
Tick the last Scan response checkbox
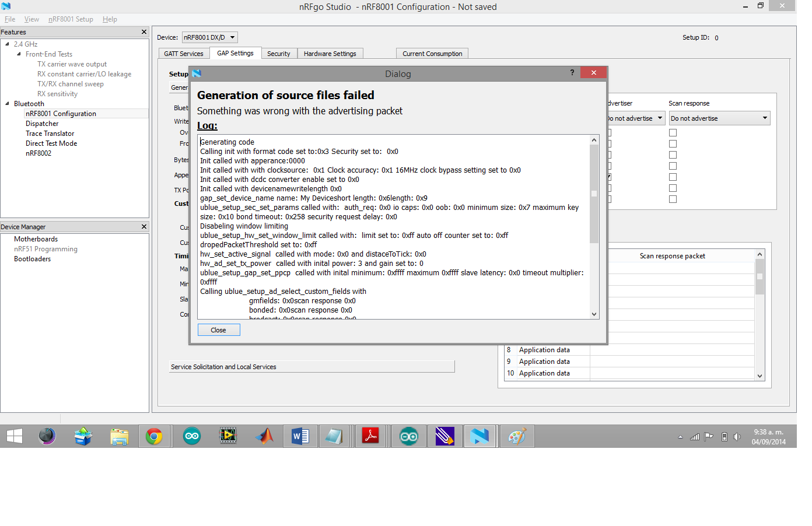pos(673,199)
